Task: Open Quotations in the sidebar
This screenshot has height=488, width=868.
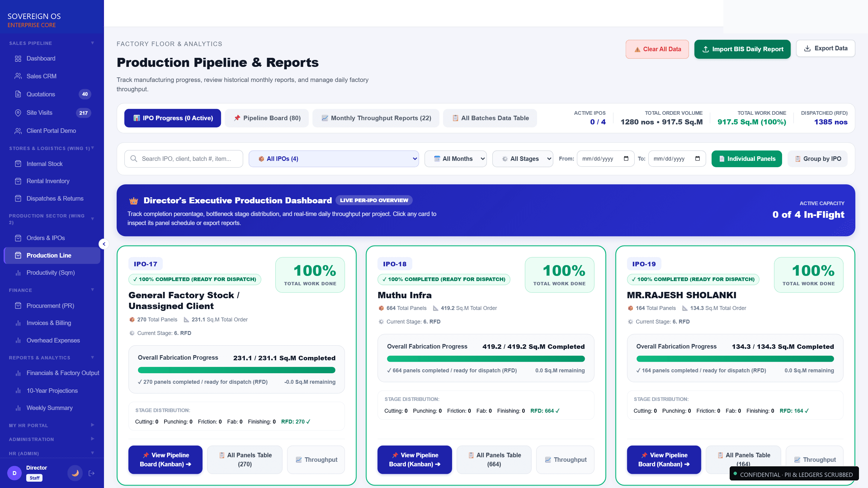Action: [52, 94]
